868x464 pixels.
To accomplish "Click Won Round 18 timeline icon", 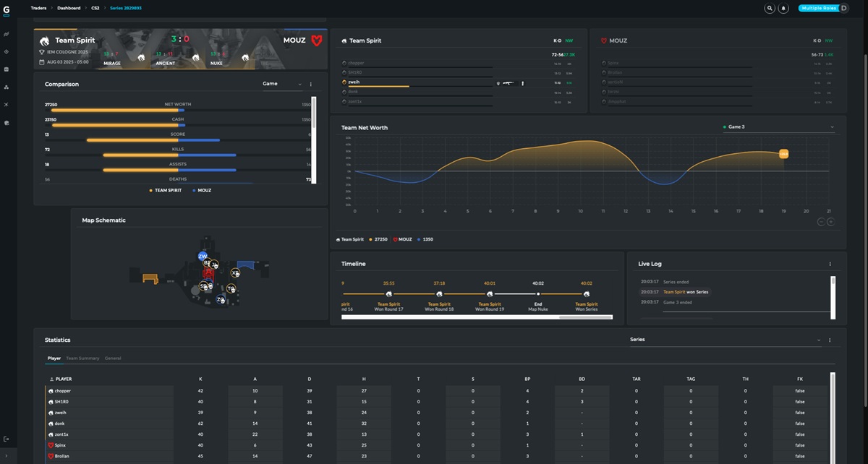I will point(439,294).
